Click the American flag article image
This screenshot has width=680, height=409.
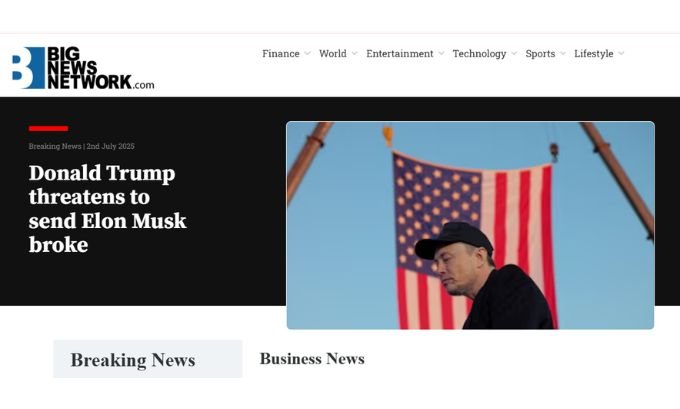click(x=470, y=225)
